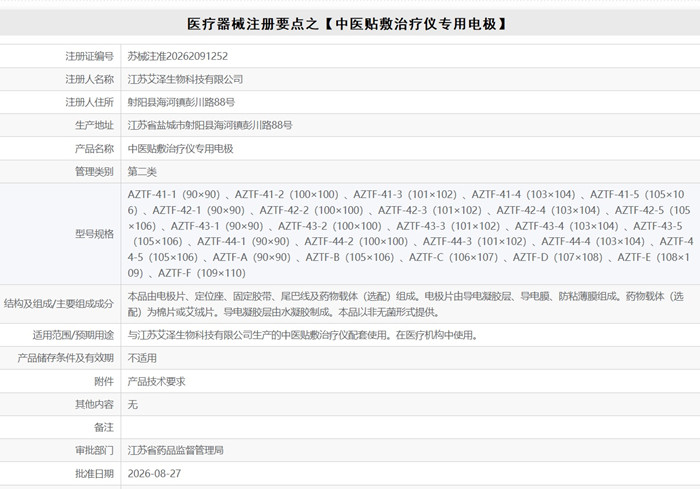This screenshot has height=489, width=700.
Task: Click company name 江苏艾泽生物科技有限公司
Action: [x=185, y=79]
